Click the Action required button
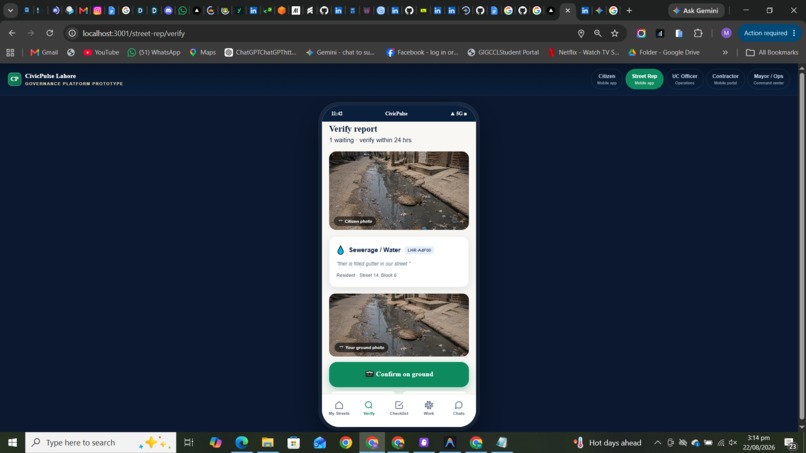The width and height of the screenshot is (806, 453). point(770,33)
